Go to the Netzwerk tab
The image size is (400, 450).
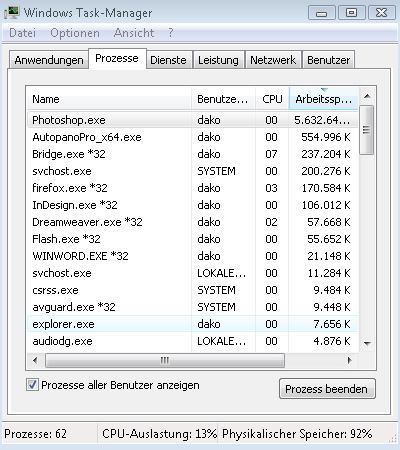tap(273, 60)
